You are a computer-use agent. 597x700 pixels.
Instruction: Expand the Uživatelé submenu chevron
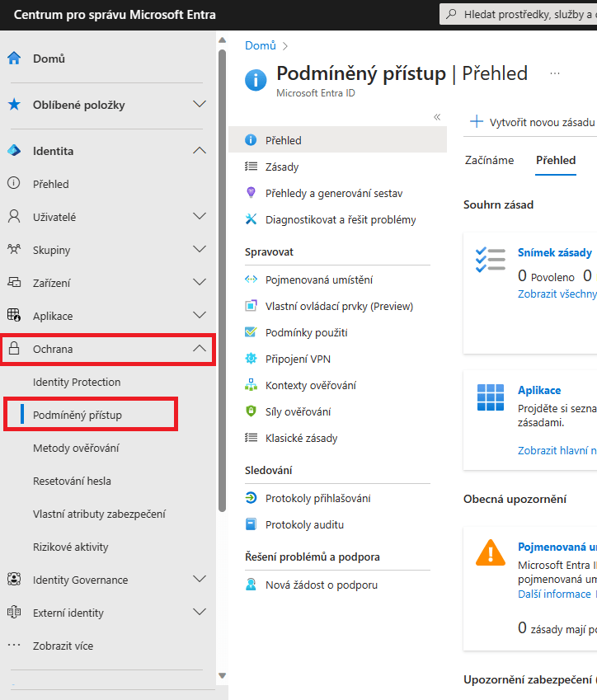(x=199, y=217)
